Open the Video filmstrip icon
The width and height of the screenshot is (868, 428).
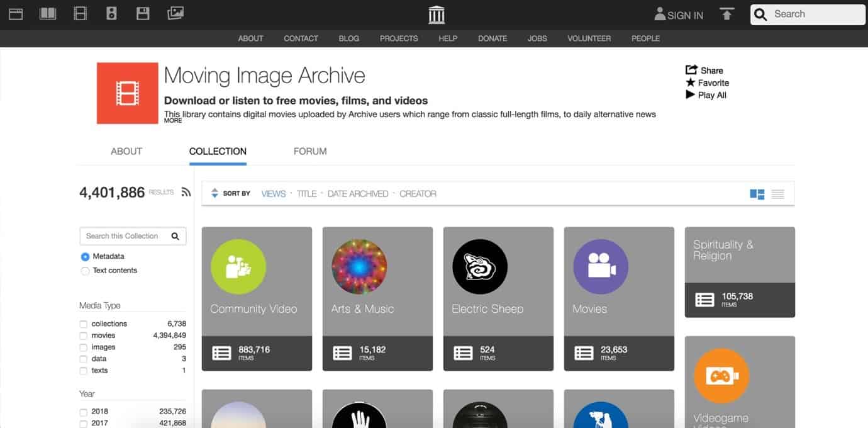pyautogui.click(x=80, y=13)
